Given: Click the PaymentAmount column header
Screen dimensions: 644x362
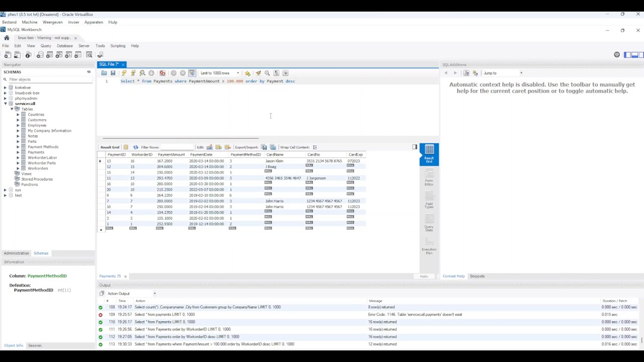Looking at the screenshot, I should (x=172, y=155).
